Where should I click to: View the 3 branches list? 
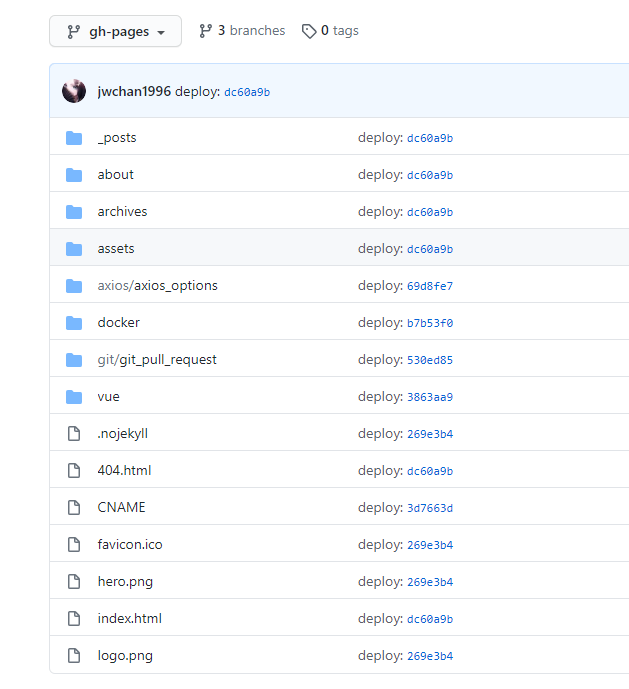click(x=251, y=30)
